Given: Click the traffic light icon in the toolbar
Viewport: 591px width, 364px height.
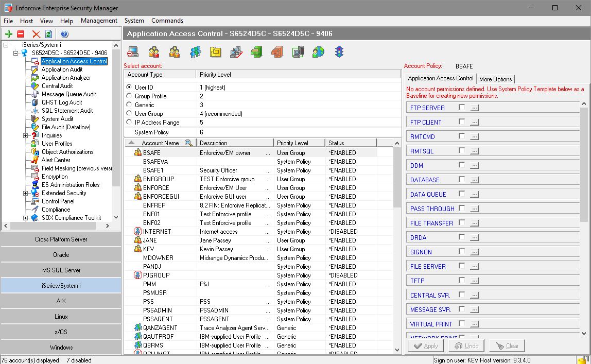Looking at the screenshot, I should point(339,51).
